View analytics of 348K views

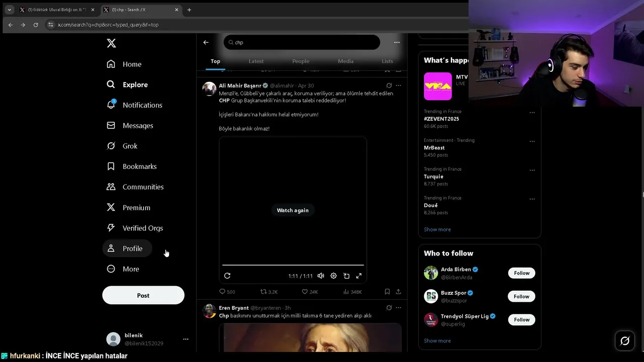[352, 292]
